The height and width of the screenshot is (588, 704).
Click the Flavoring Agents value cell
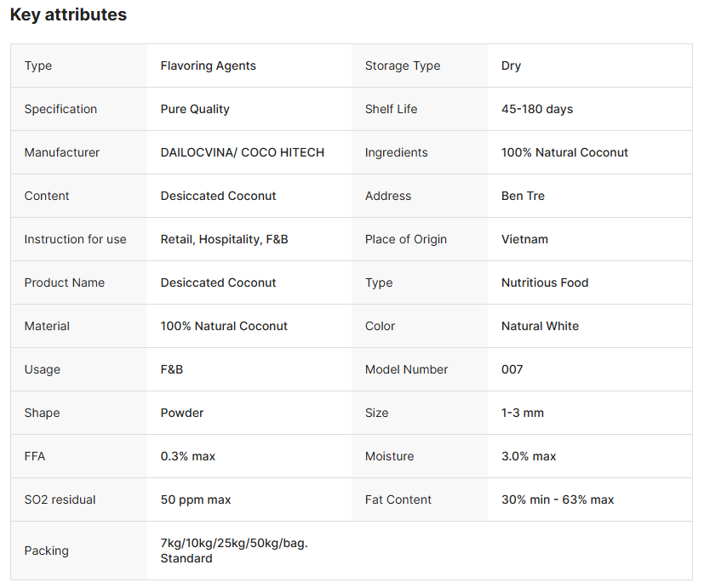point(208,66)
